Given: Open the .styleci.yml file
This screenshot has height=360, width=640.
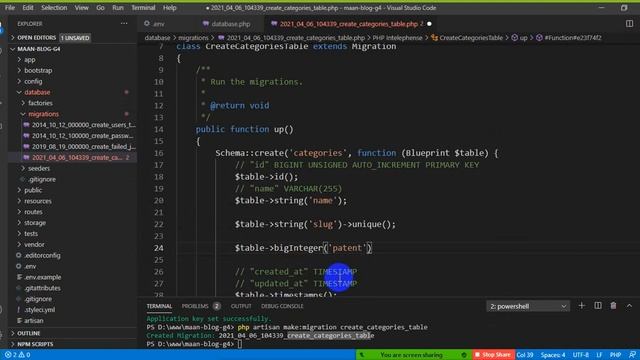Looking at the screenshot, I should (x=39, y=310).
